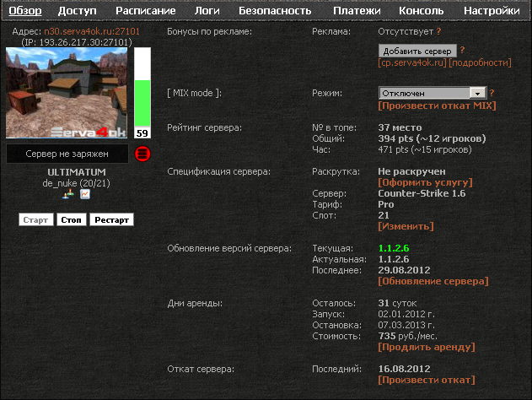Screen dimensions: 532x400
Task: Click the load value 59 under the bar
Action: tap(142, 133)
